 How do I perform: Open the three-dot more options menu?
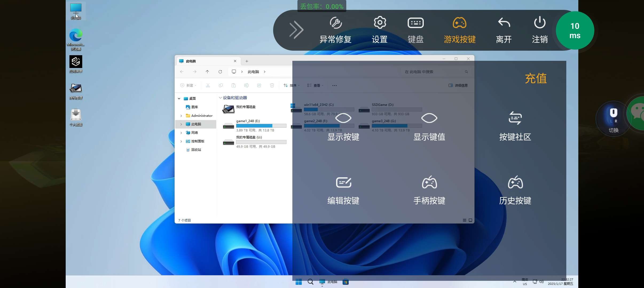coord(335,85)
